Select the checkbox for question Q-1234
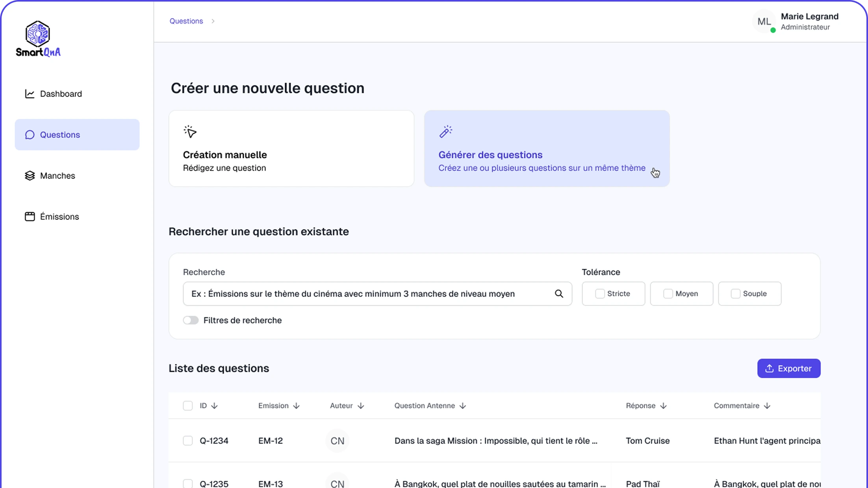This screenshot has width=868, height=488. coord(188,441)
